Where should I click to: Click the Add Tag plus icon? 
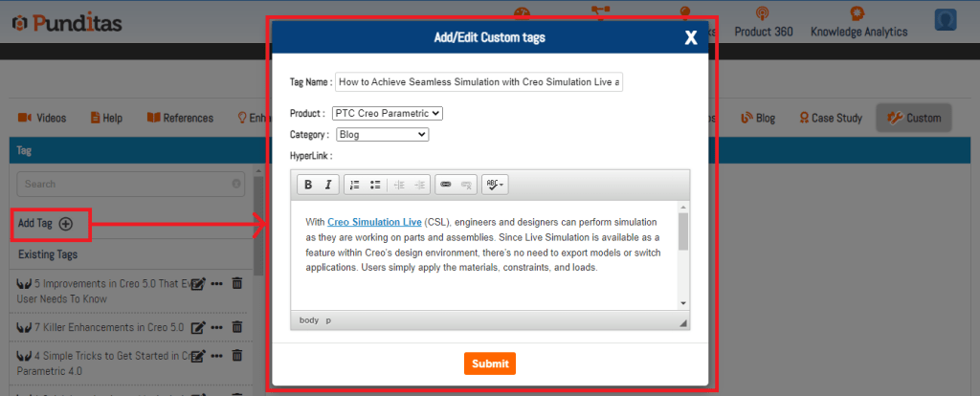66,224
